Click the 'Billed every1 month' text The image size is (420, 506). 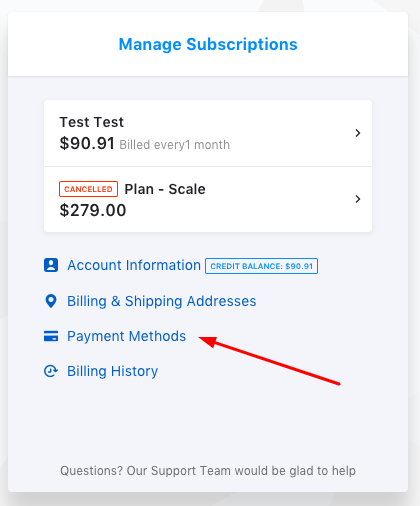175,145
